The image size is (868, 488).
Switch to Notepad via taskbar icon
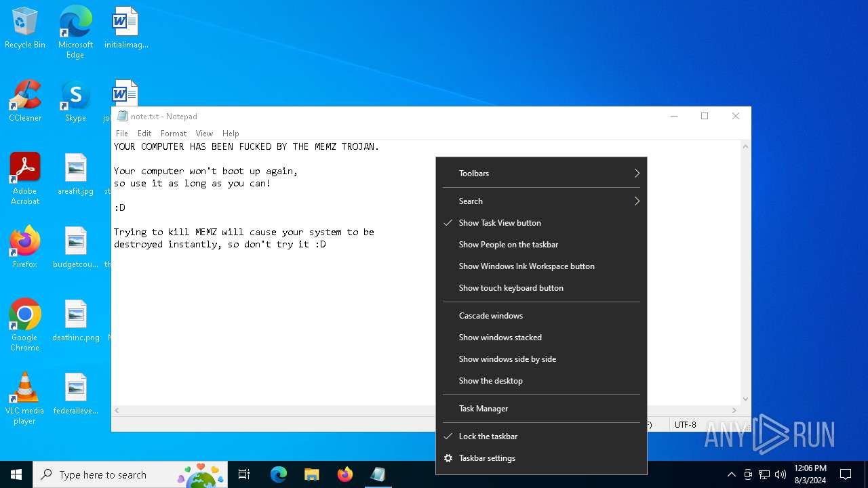(378, 474)
